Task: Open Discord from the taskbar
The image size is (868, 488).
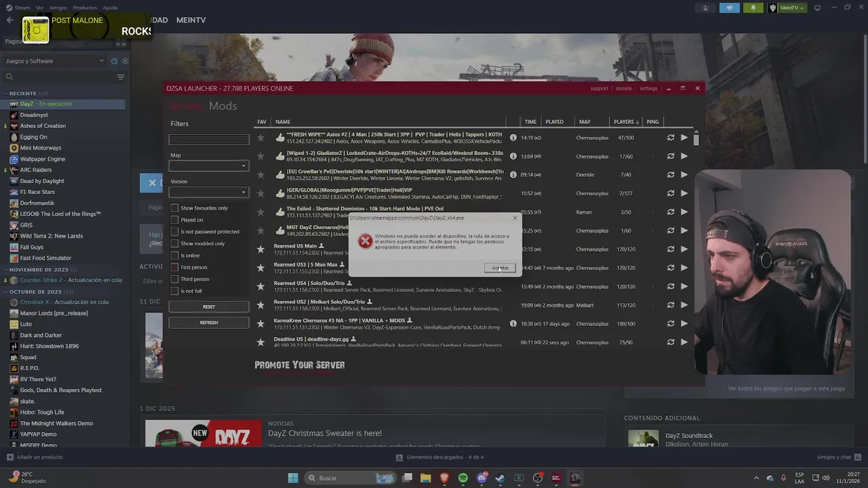Action: click(x=481, y=478)
